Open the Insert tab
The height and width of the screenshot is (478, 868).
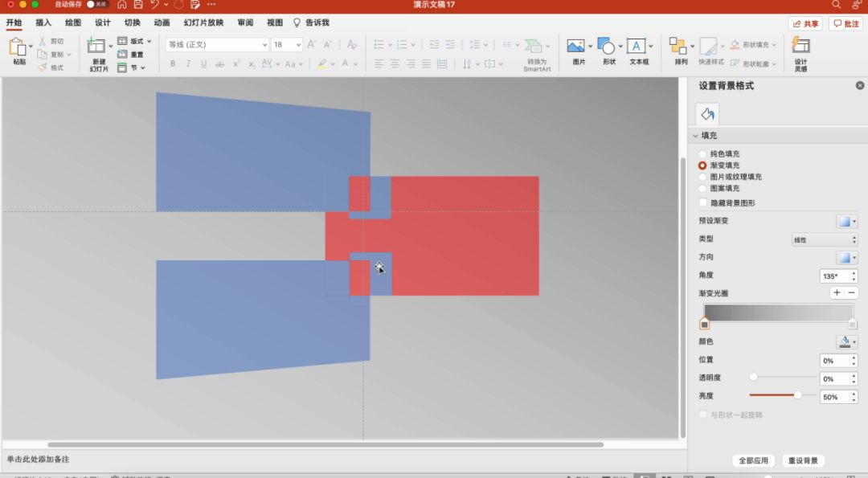point(43,22)
